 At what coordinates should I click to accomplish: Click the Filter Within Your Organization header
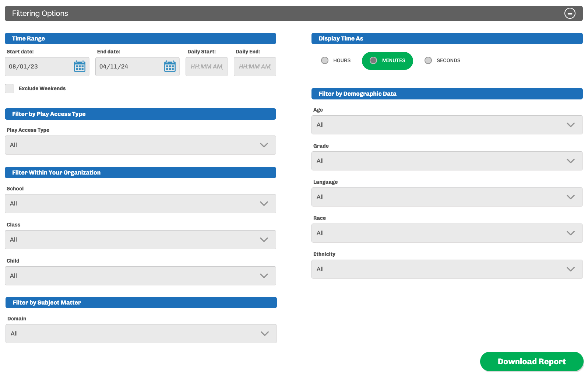140,173
